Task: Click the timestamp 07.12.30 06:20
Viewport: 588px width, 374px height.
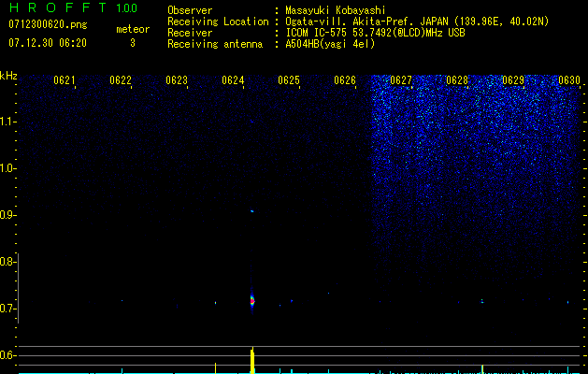Action: pyautogui.click(x=48, y=43)
